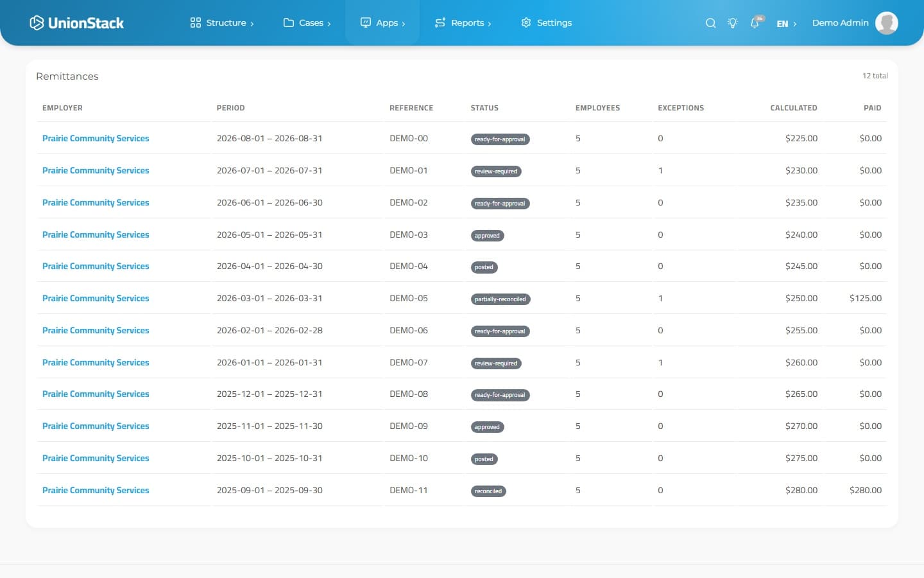Click period 2026-08-01 – 2026-08-31

[269, 138]
